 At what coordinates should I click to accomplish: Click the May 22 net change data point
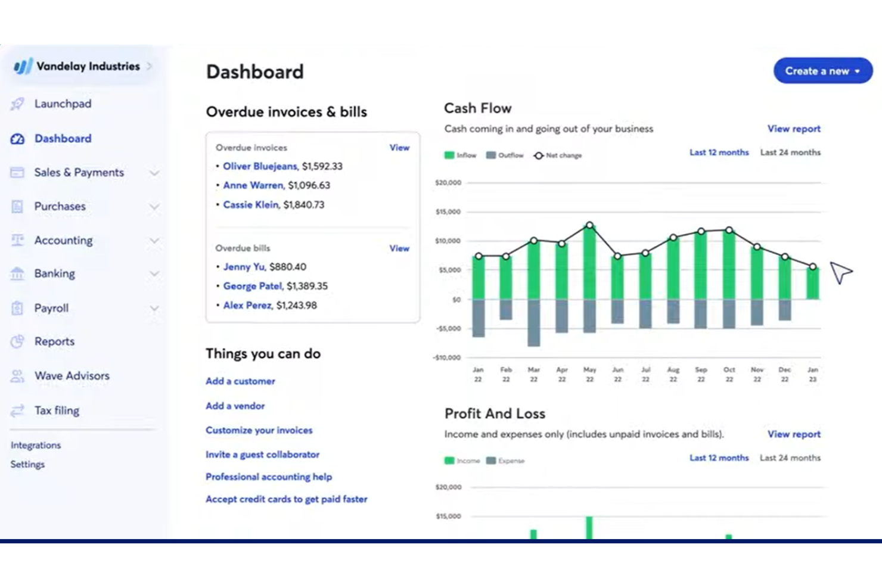(589, 225)
